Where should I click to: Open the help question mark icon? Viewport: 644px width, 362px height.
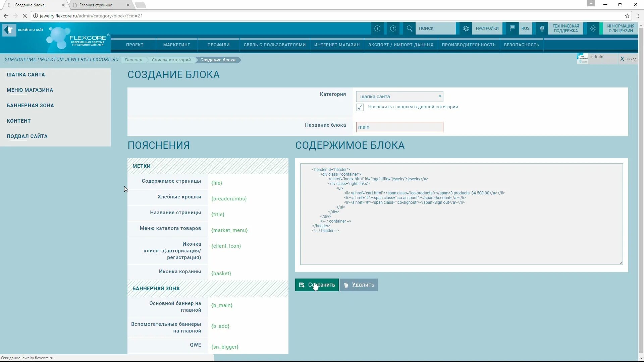click(x=393, y=28)
